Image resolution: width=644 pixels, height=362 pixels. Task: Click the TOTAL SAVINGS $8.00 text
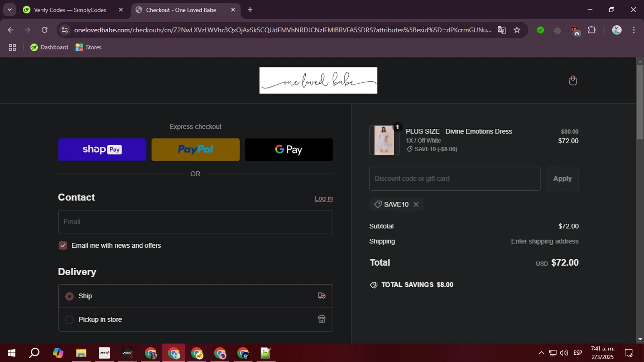click(x=417, y=285)
